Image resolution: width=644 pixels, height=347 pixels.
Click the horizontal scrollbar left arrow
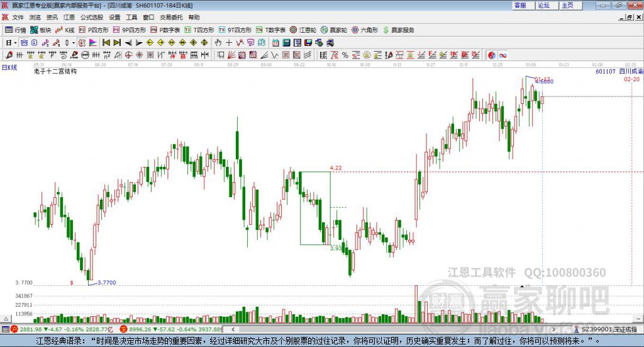[x=233, y=329]
